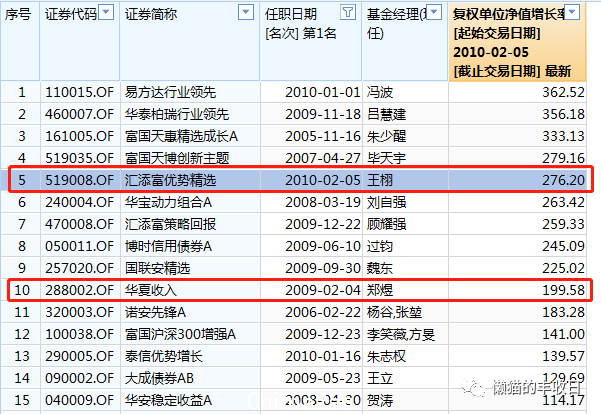Click manager name 毕天宇
Screen dimensions: 601x414
coord(386,158)
